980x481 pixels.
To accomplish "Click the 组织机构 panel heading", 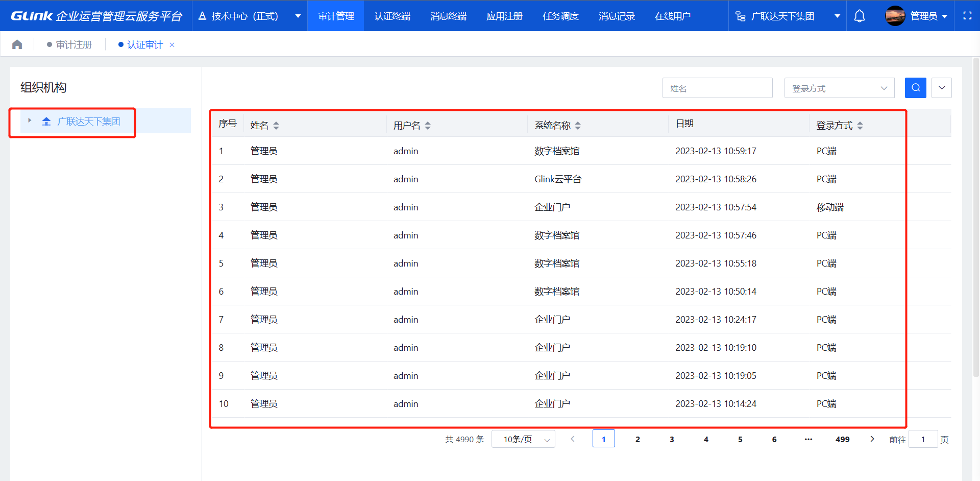I will [x=43, y=87].
